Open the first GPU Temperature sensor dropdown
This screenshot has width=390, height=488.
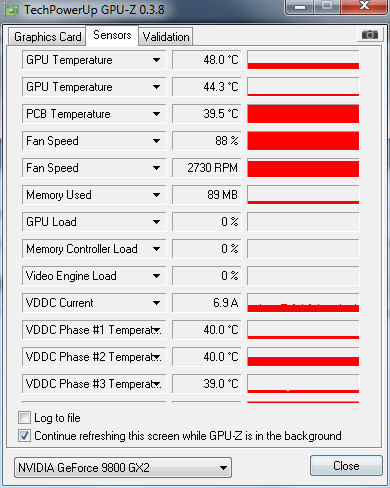pyautogui.click(x=156, y=60)
